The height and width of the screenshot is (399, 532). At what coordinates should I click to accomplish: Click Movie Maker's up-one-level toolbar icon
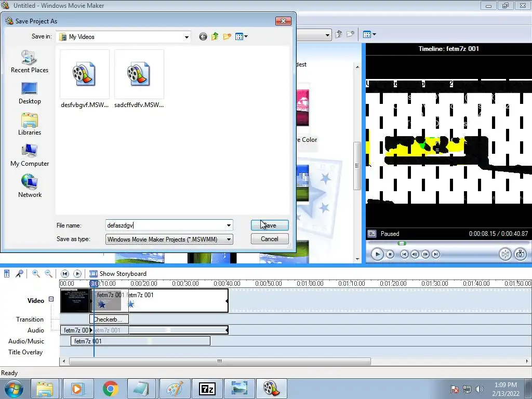(338, 34)
